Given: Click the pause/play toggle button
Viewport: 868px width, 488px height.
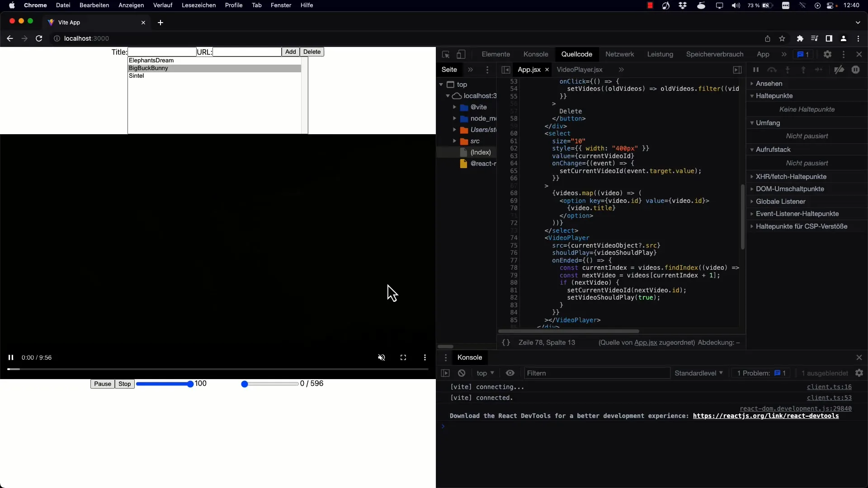Looking at the screenshot, I should [x=10, y=357].
